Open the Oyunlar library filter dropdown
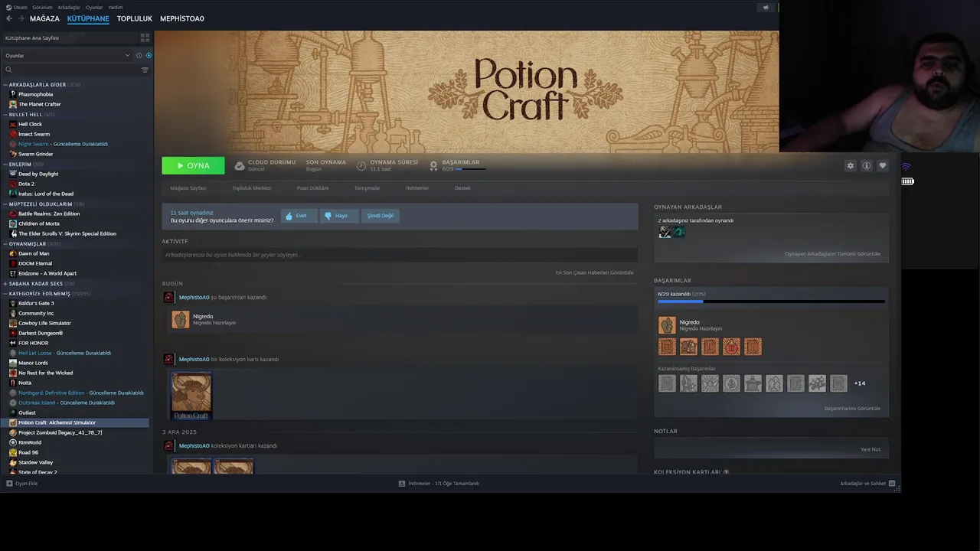The height and width of the screenshot is (551, 980). (67, 55)
